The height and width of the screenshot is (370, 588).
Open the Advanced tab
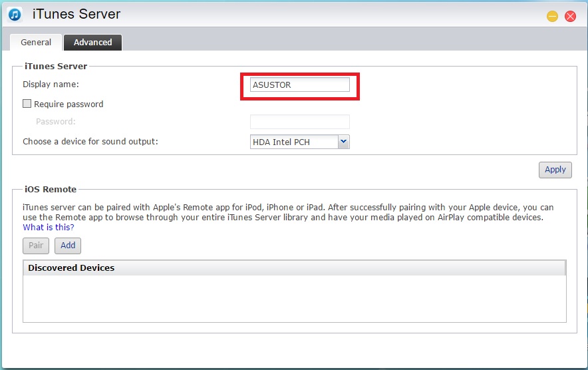(x=92, y=43)
